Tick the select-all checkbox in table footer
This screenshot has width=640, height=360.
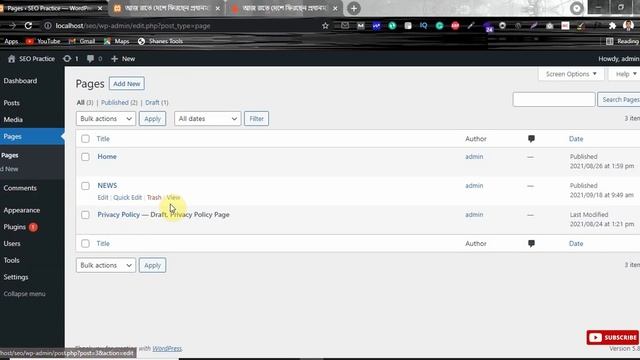pos(85,244)
